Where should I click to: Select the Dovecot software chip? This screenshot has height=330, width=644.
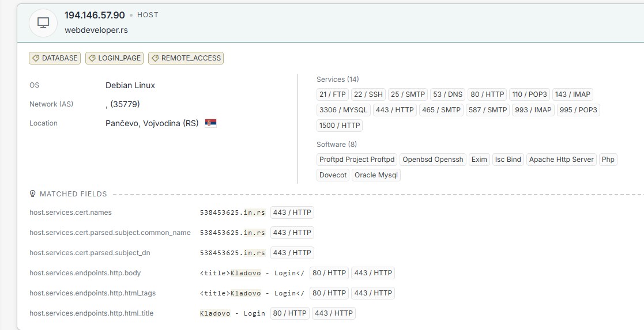pos(333,175)
